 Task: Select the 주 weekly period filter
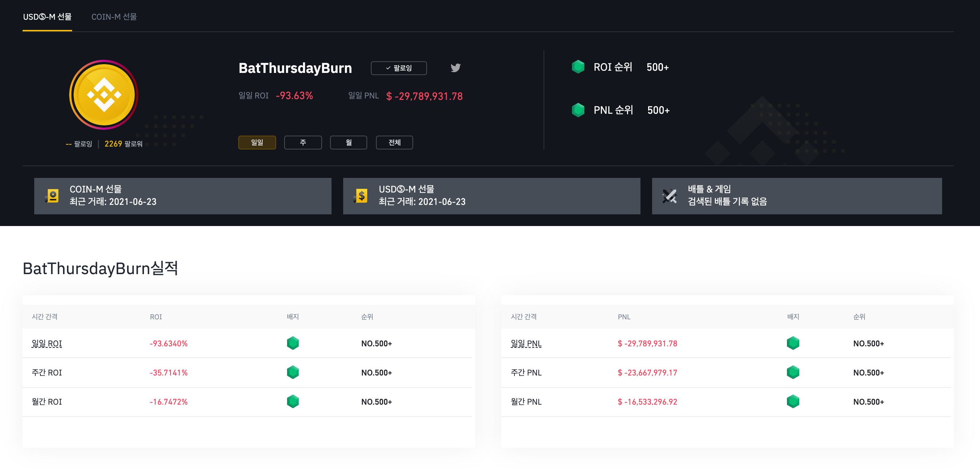pyautogui.click(x=303, y=143)
